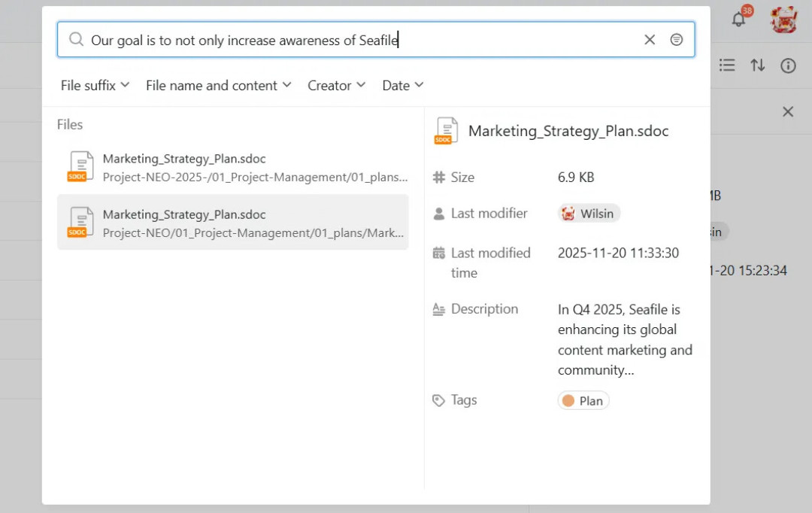Viewport: 812px width, 513px height.
Task: Open the File suffix filter dropdown
Action: 95,86
